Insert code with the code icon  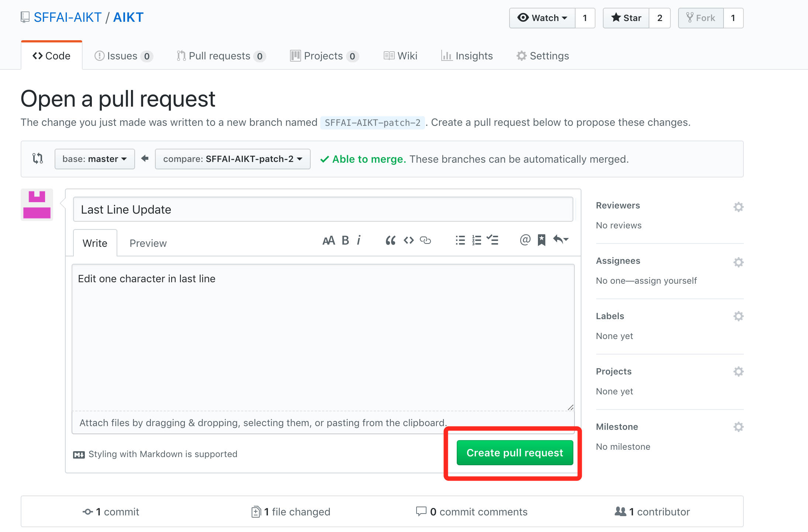coord(409,241)
